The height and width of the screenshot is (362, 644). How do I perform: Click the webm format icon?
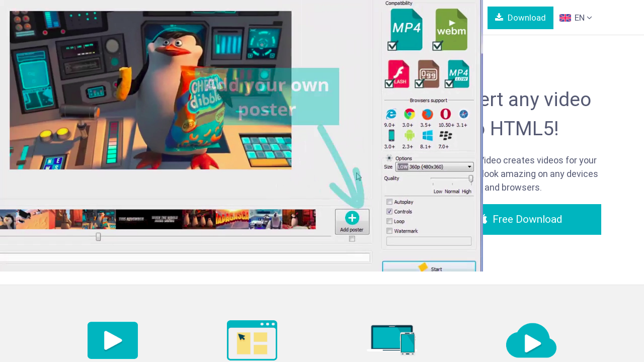tap(451, 29)
